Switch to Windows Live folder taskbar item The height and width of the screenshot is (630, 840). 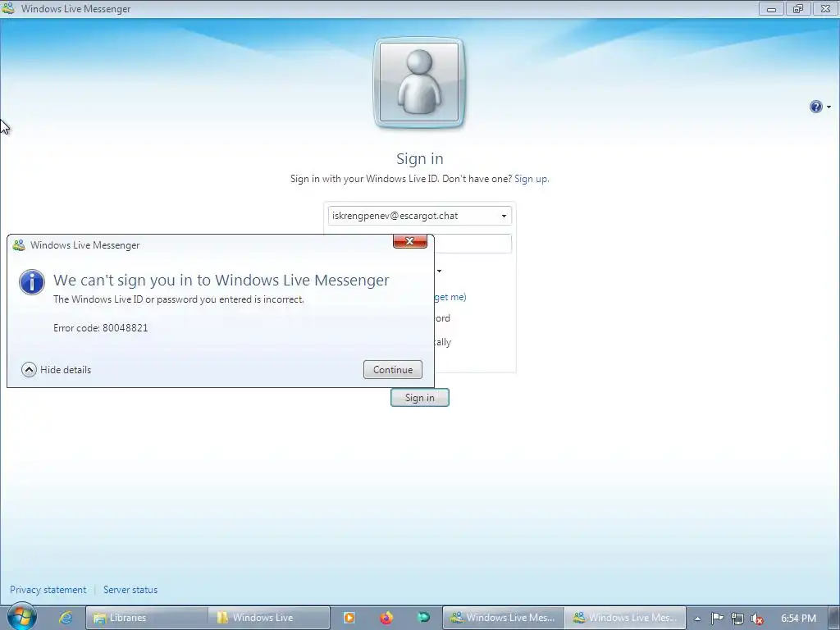(269, 618)
